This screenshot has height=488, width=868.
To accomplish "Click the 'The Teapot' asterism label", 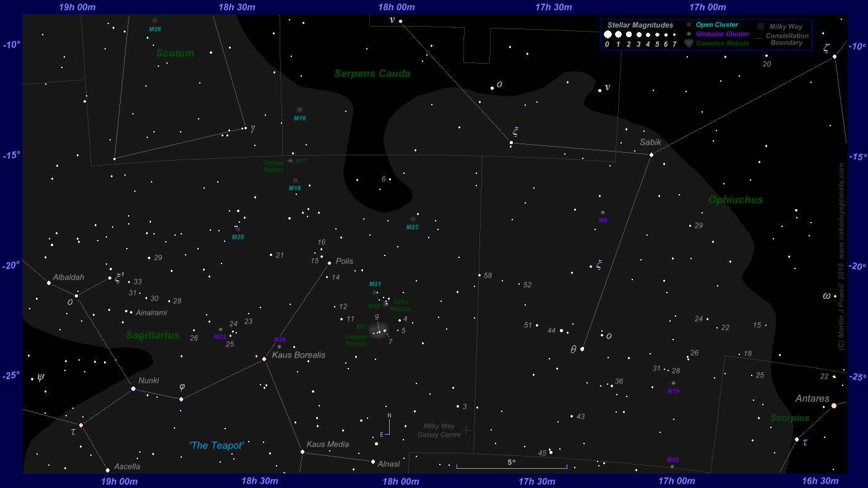I will pyautogui.click(x=217, y=445).
